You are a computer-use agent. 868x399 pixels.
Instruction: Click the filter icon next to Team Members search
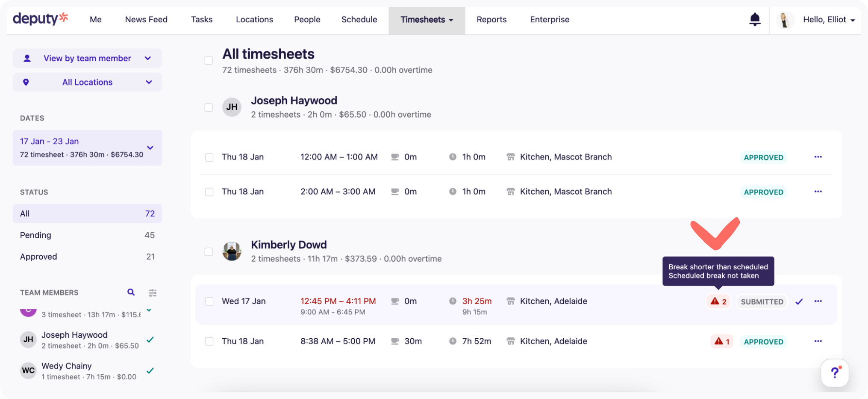point(153,293)
